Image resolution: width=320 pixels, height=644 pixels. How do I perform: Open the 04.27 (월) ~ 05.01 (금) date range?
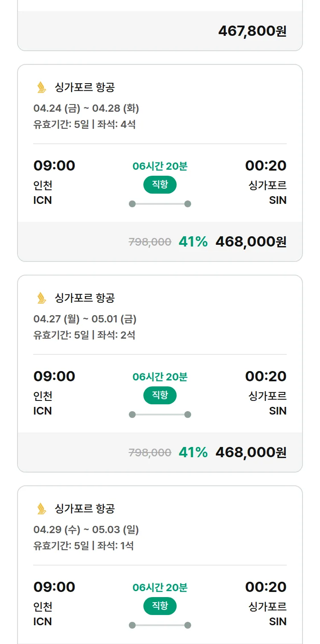click(85, 319)
